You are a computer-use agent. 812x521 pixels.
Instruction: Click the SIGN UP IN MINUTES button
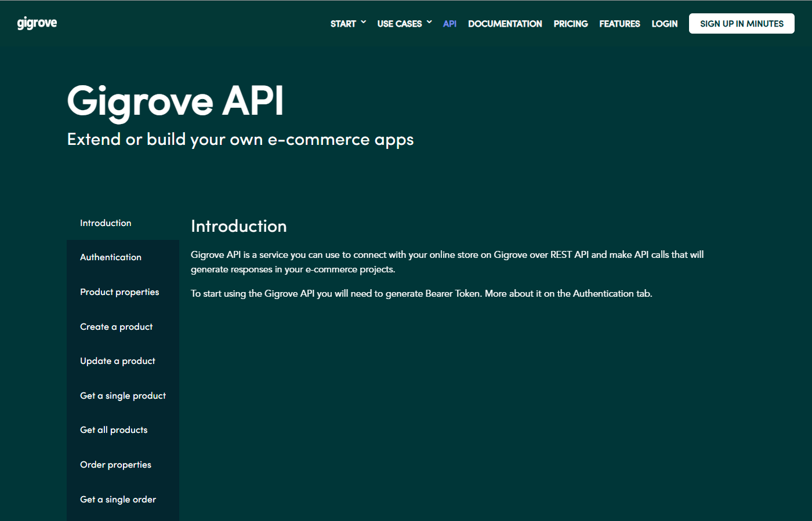tap(742, 24)
